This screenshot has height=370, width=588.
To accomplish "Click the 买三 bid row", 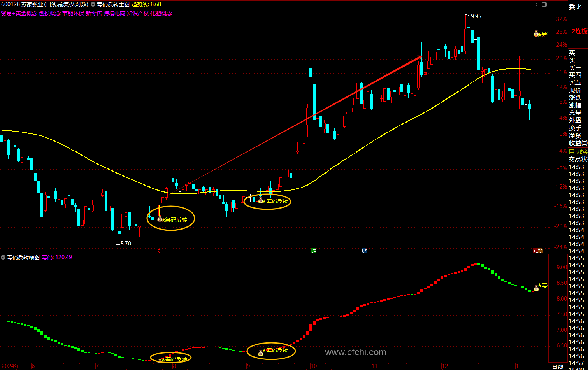I will 575,67.
